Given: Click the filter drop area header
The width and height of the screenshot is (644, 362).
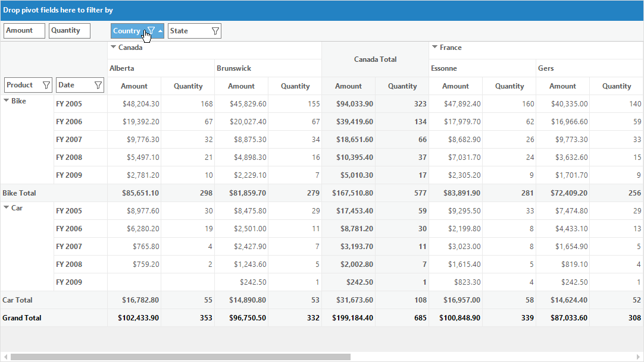Looking at the screenshot, I should [322, 10].
